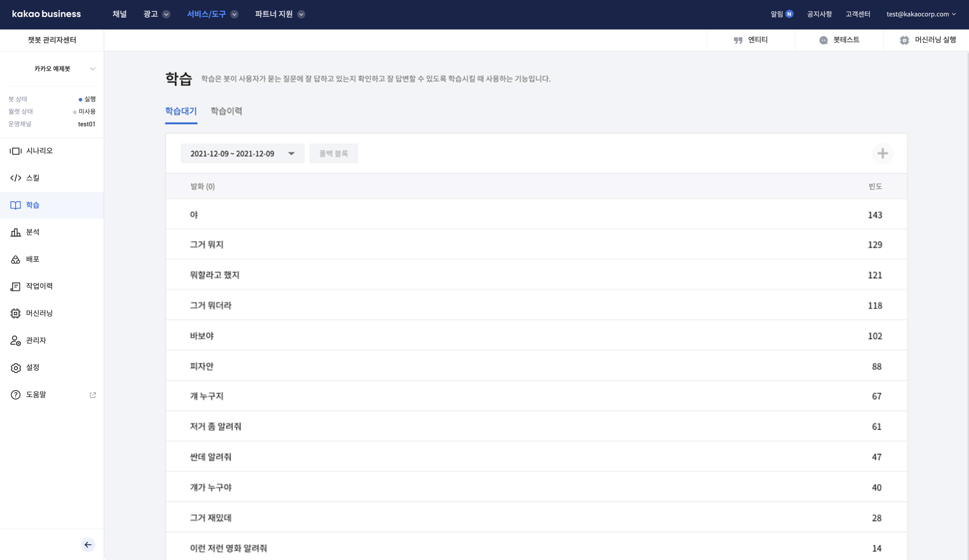Open the 시나리오 scenario sidebar icon
The height and width of the screenshot is (560, 969).
pos(16,151)
